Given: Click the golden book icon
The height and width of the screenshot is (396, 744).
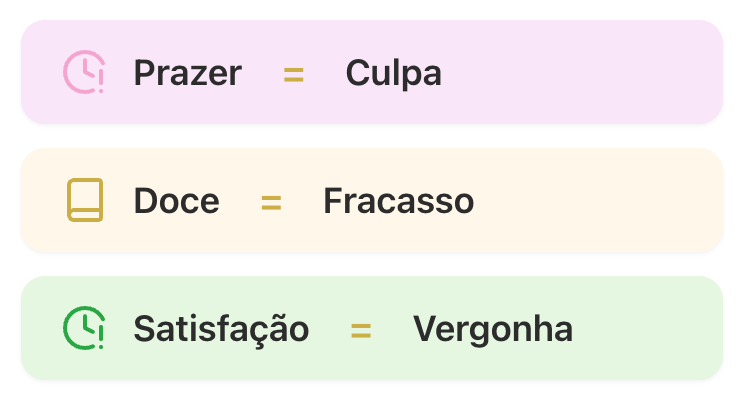Looking at the screenshot, I should [85, 200].
